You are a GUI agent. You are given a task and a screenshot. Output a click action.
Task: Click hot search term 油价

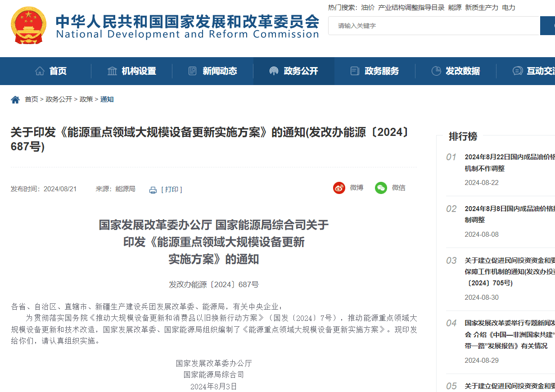click(x=368, y=8)
